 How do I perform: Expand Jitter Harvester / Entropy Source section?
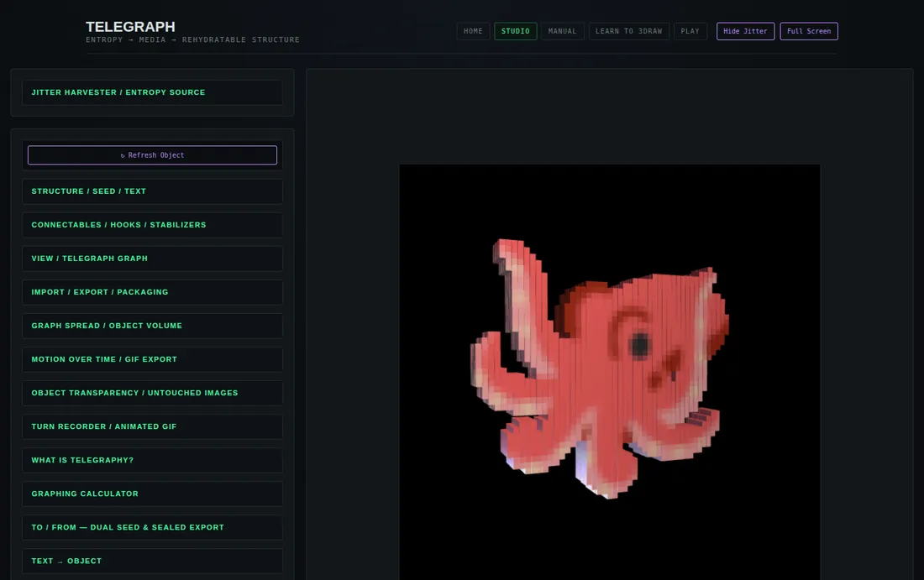pyautogui.click(x=152, y=92)
